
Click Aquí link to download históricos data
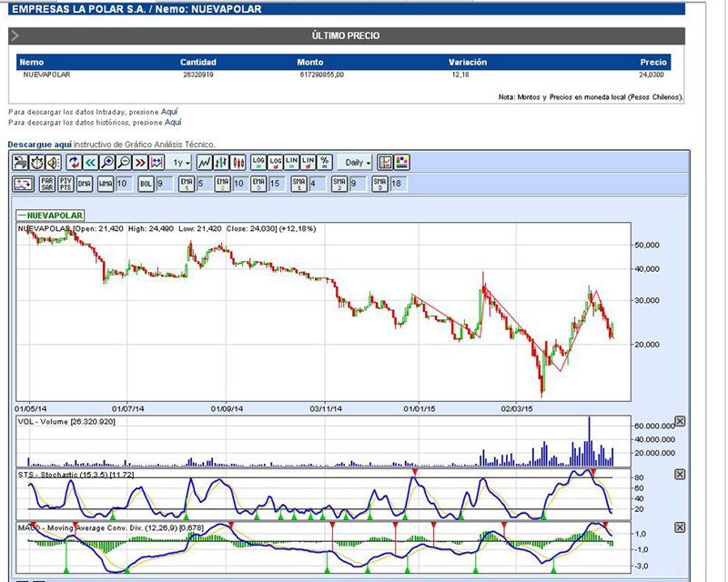(173, 123)
